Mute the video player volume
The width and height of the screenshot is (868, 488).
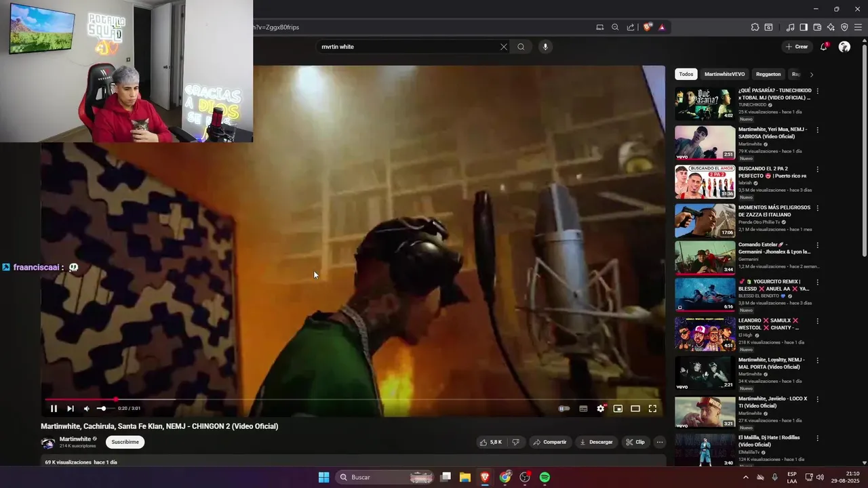(87, 409)
